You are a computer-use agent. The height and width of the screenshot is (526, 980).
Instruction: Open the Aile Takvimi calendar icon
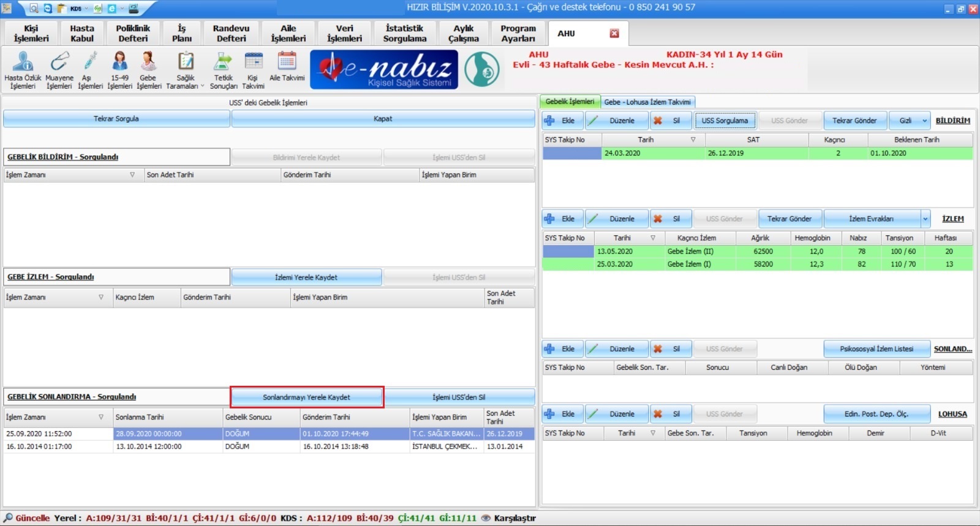click(x=287, y=63)
